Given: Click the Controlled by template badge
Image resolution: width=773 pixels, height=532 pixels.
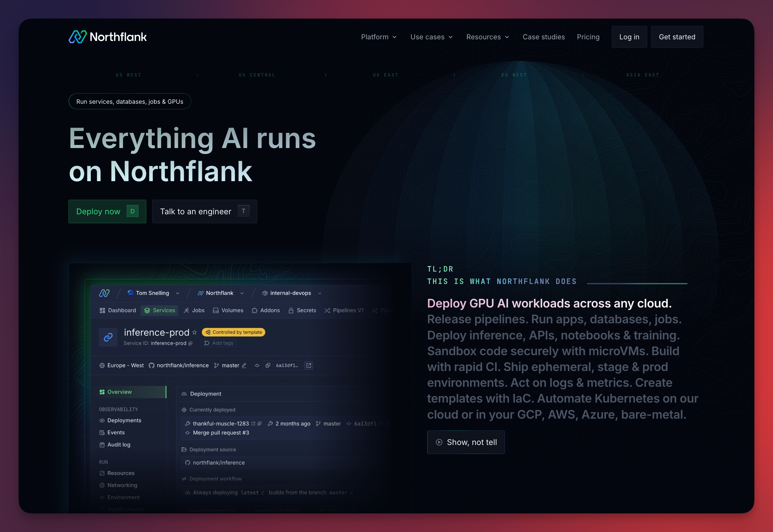Looking at the screenshot, I should [x=233, y=332].
